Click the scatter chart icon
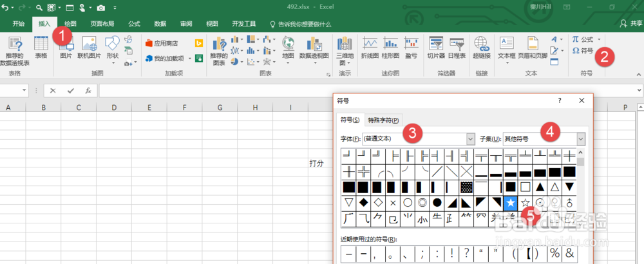 (251, 62)
